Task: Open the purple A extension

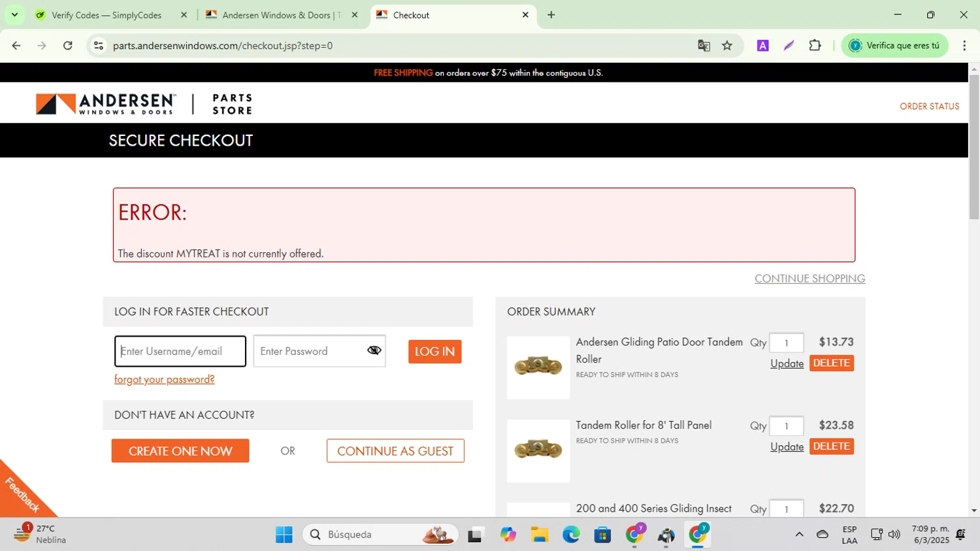Action: pyautogui.click(x=762, y=46)
